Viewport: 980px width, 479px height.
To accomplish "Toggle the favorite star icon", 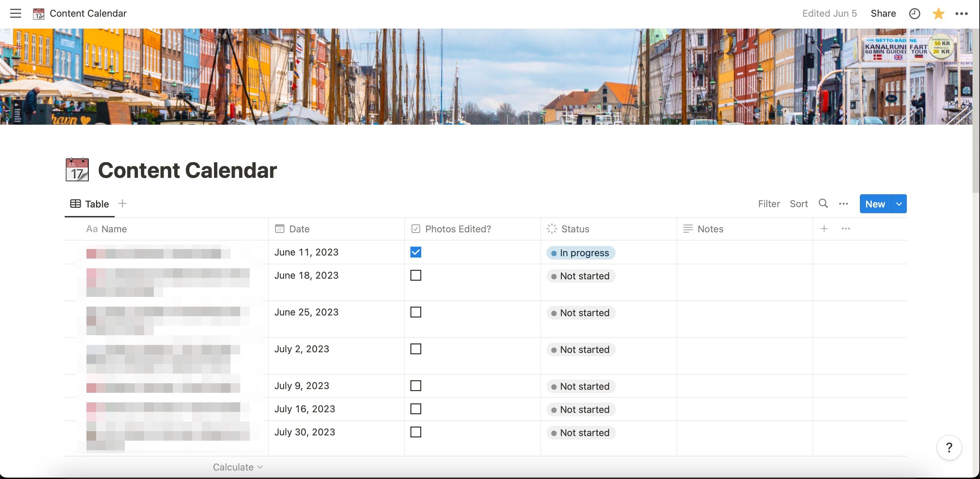I will [x=938, y=13].
